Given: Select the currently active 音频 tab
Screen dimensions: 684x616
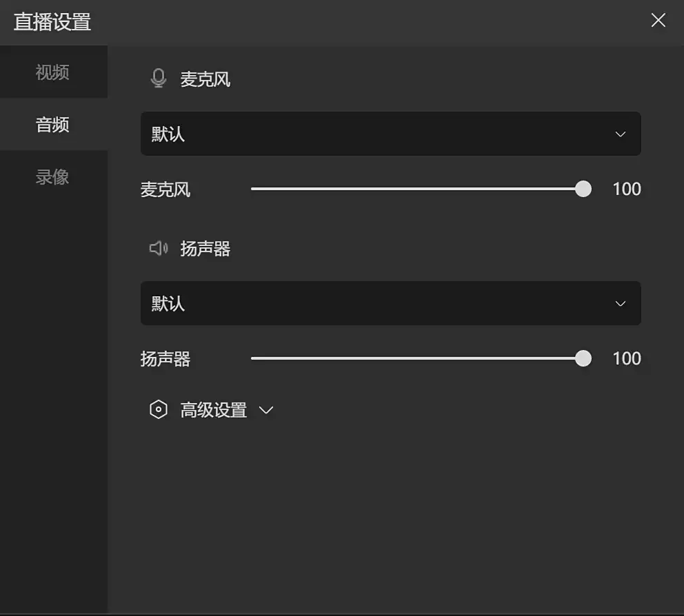Looking at the screenshot, I should coord(52,124).
